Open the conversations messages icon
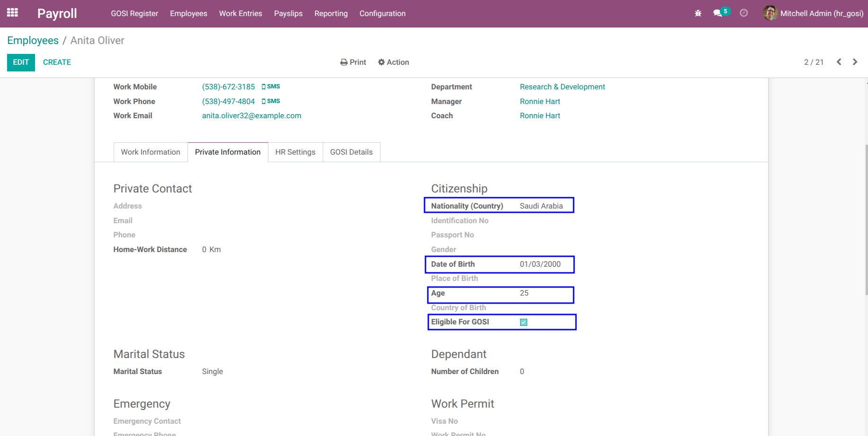The image size is (868, 436). (717, 13)
